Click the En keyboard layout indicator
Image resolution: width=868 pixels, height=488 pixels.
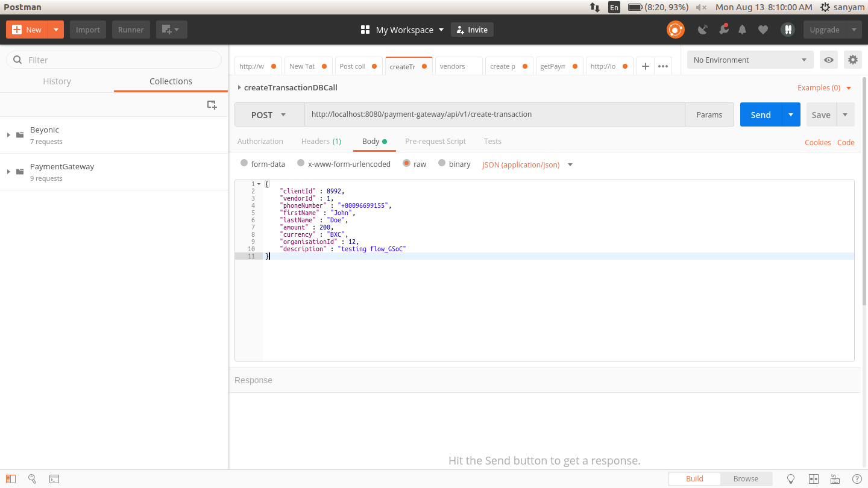(x=614, y=7)
